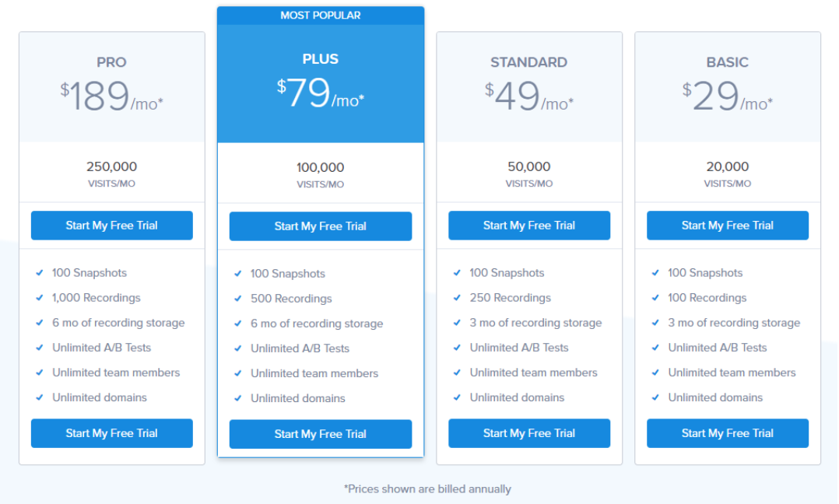Click PRO's Start My Free Trial below features
Viewport: 839px width, 504px height.
[x=111, y=433]
